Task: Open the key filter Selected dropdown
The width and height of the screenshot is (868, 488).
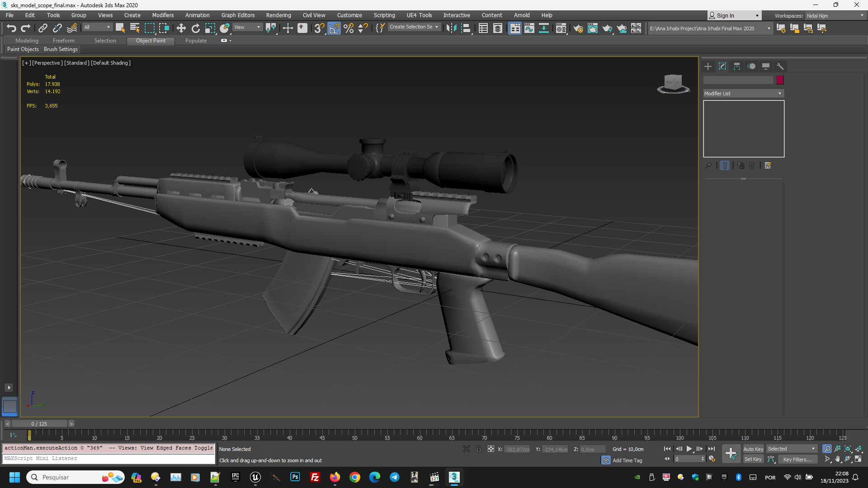Action: [x=792, y=449]
